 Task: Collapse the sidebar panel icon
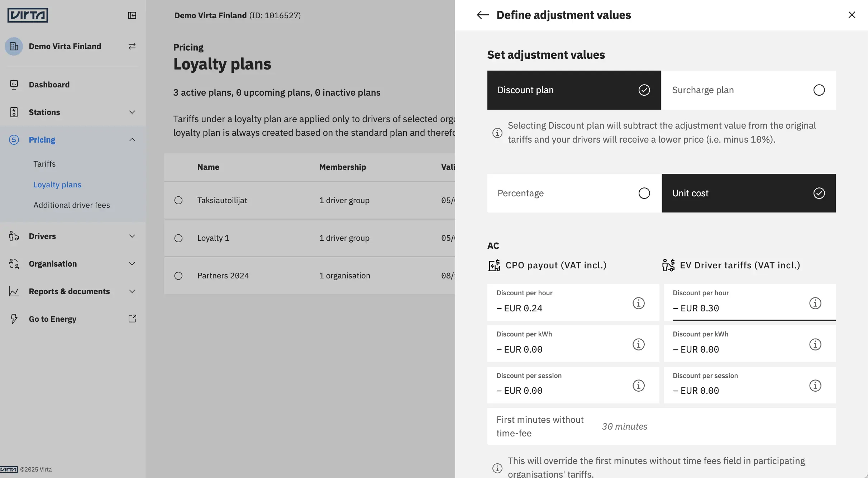pyautogui.click(x=132, y=15)
